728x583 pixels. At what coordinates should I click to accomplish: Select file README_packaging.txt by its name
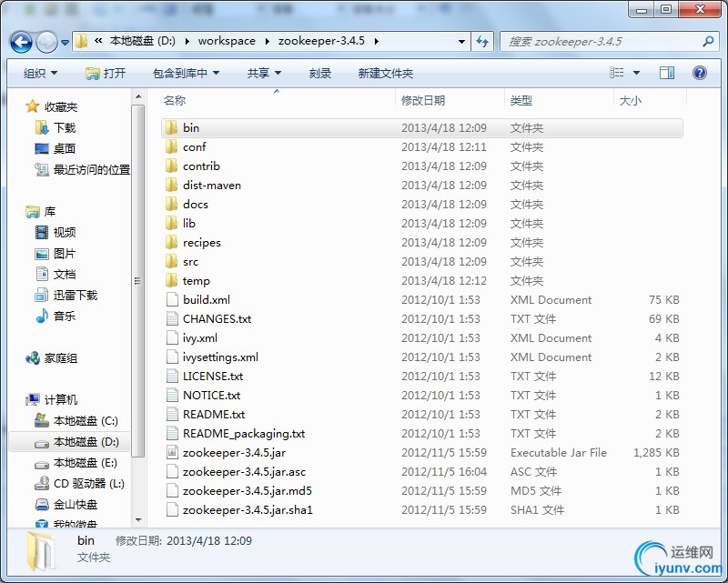pyautogui.click(x=244, y=434)
